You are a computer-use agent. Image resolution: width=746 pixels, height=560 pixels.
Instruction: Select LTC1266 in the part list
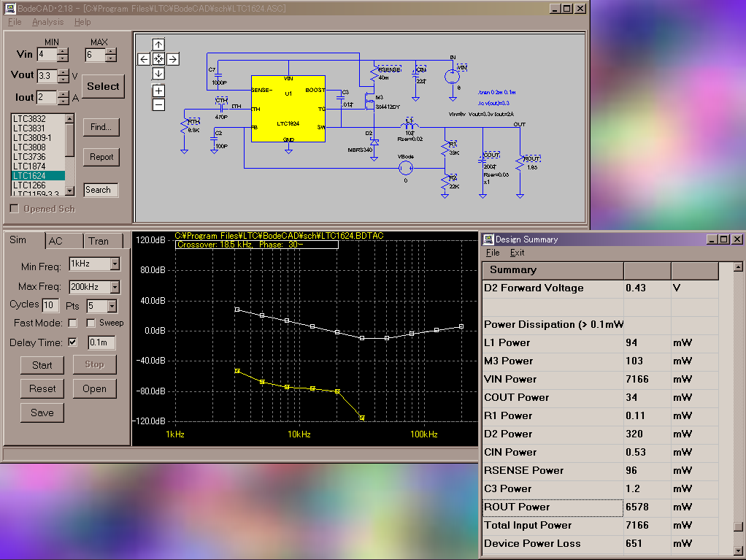38,185
